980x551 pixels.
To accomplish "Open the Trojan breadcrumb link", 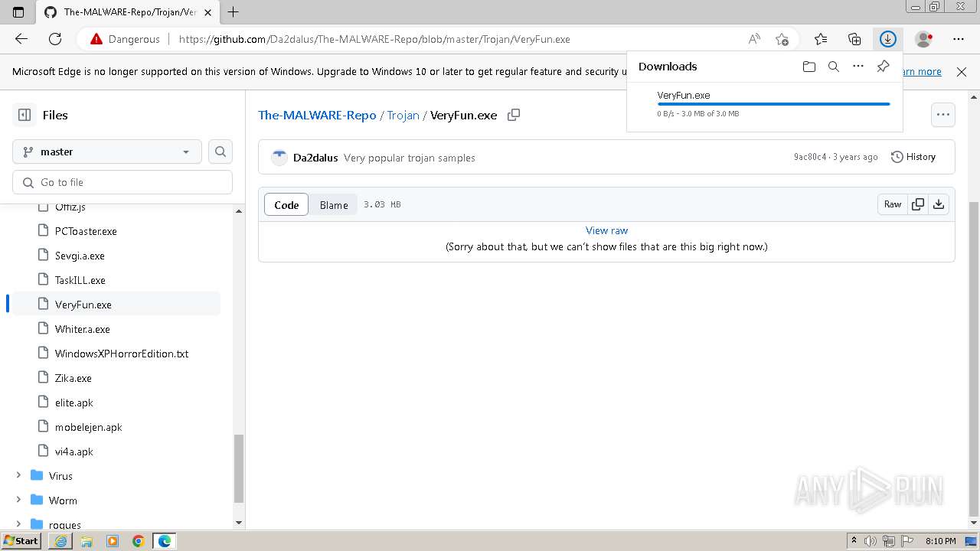I will [x=403, y=115].
